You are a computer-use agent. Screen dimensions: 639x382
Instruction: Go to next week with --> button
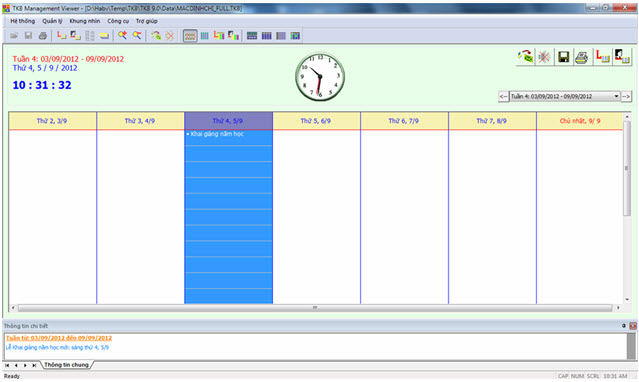tap(626, 97)
